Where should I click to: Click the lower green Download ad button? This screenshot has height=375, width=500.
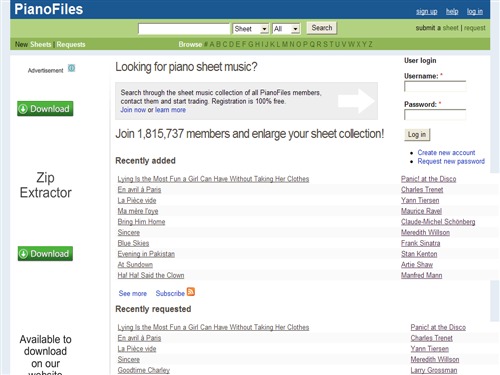click(45, 254)
